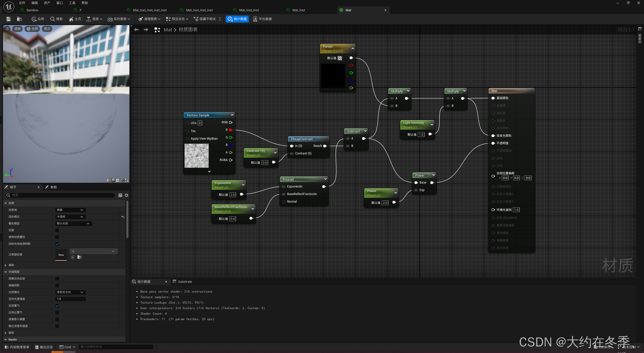Enable the Two Sided (双面) checkbox
Screen dimensions: 644x353
coord(57,230)
